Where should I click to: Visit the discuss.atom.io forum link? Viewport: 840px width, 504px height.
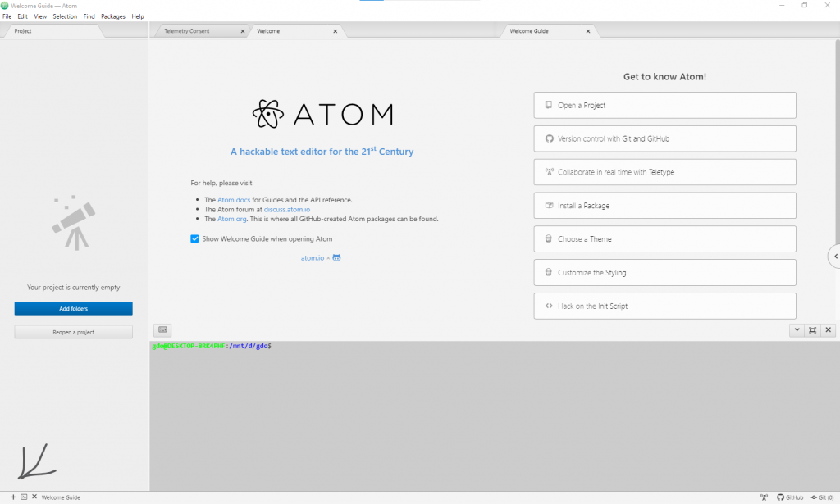tap(286, 209)
